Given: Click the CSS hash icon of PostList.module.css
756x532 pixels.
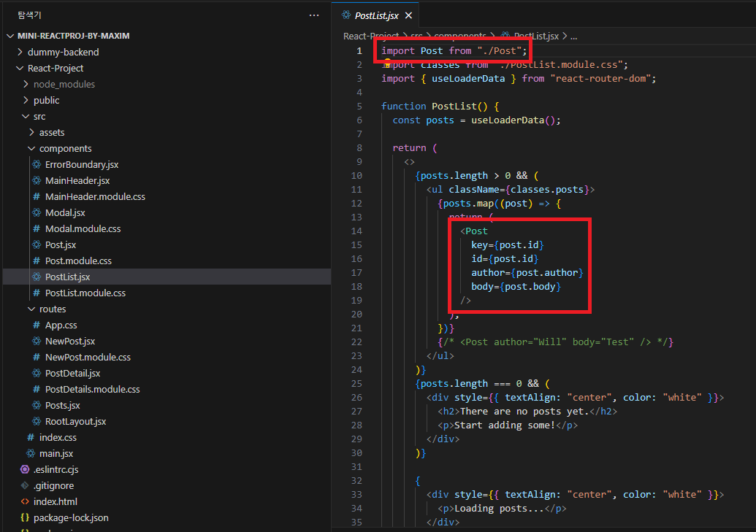Looking at the screenshot, I should click(37, 293).
